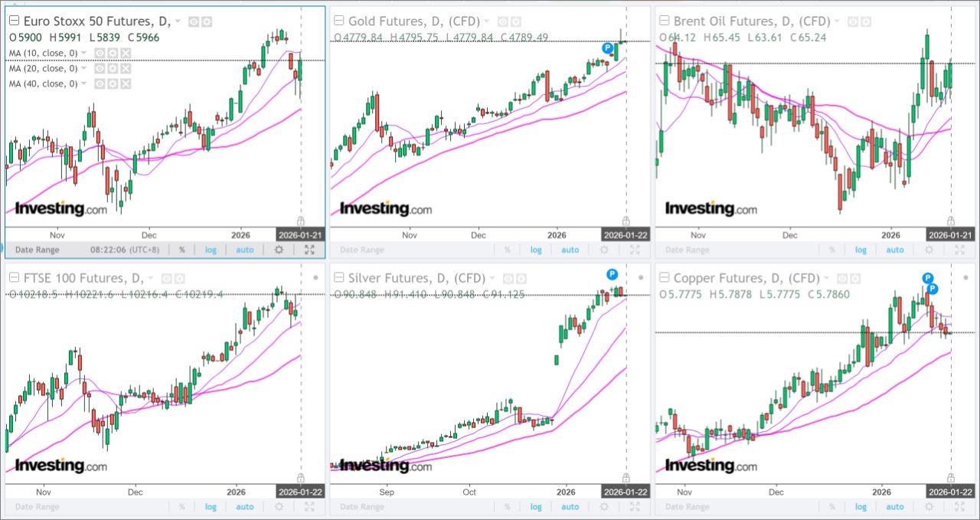Screen dimensions: 980x520
Task: Remove the MA (40, close, 0) indicator
Action: click(126, 83)
